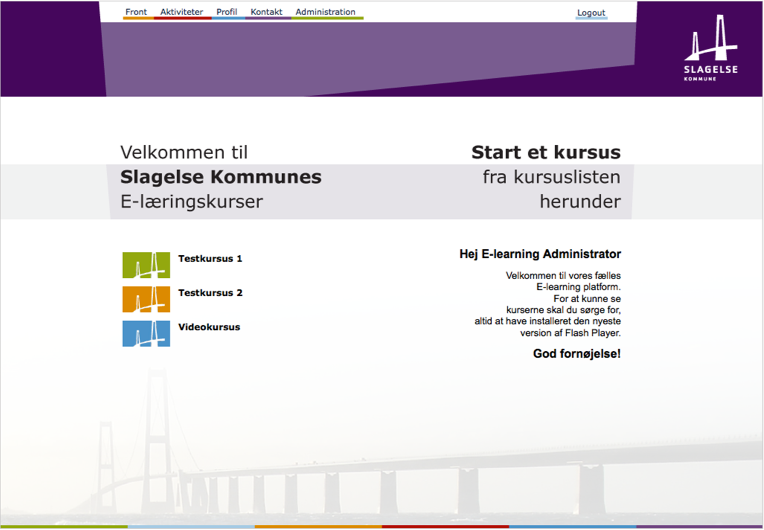Image resolution: width=764 pixels, height=530 pixels.
Task: Open the green Testkursus 1 course icon
Action: click(x=146, y=265)
